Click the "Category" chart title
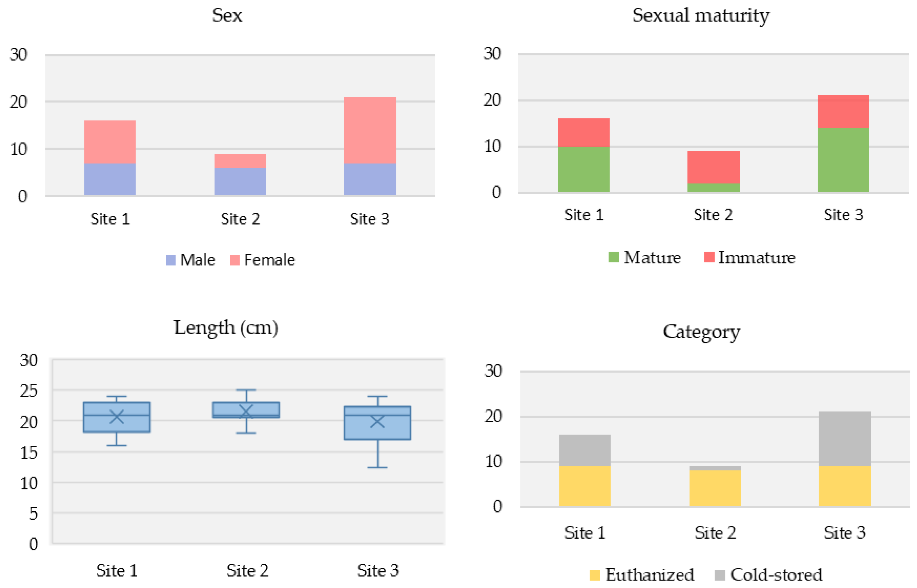917x588 pixels. 701,331
